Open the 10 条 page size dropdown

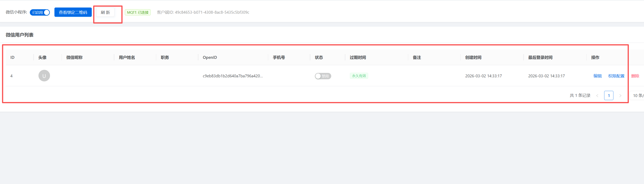tap(637, 95)
